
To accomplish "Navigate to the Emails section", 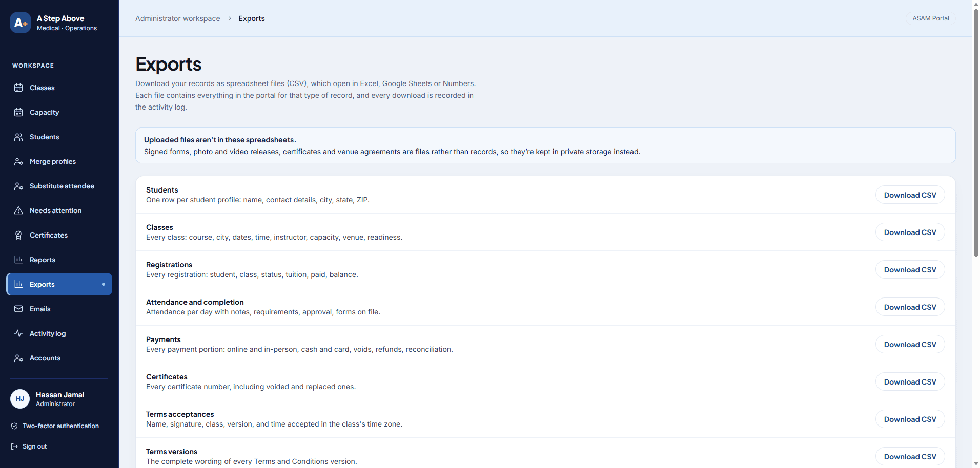I will click(59, 309).
